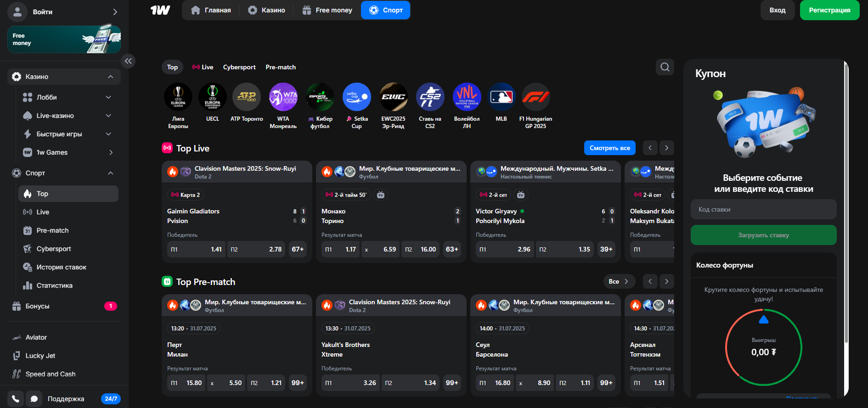Expand the Быстрые игры submenu chevron

click(x=109, y=134)
